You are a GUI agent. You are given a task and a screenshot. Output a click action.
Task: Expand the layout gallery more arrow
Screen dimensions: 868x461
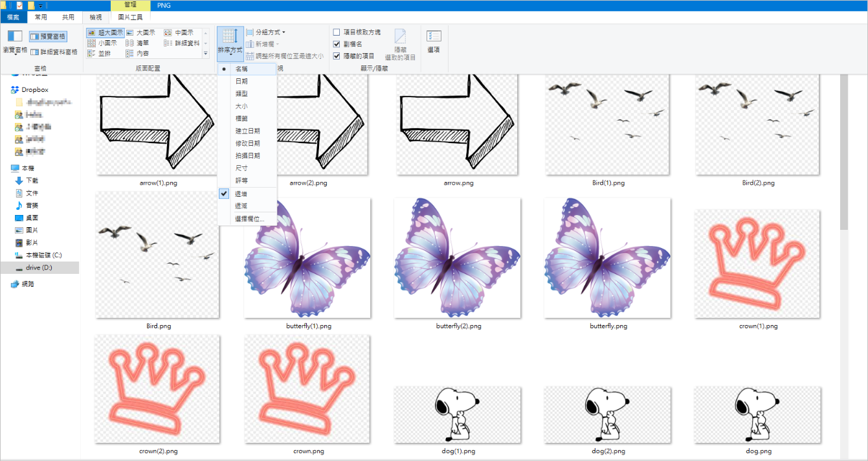pyautogui.click(x=206, y=53)
